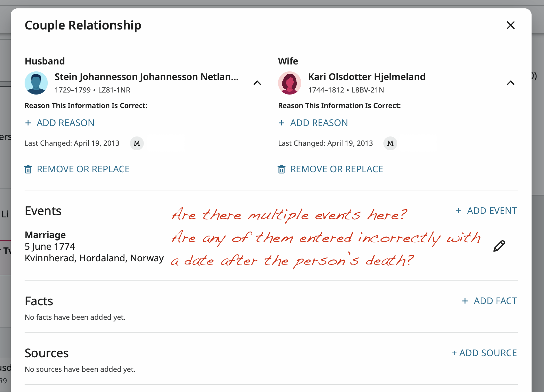Collapse the Husband details chevron
Viewport: 544px width, 392px height.
(x=257, y=83)
